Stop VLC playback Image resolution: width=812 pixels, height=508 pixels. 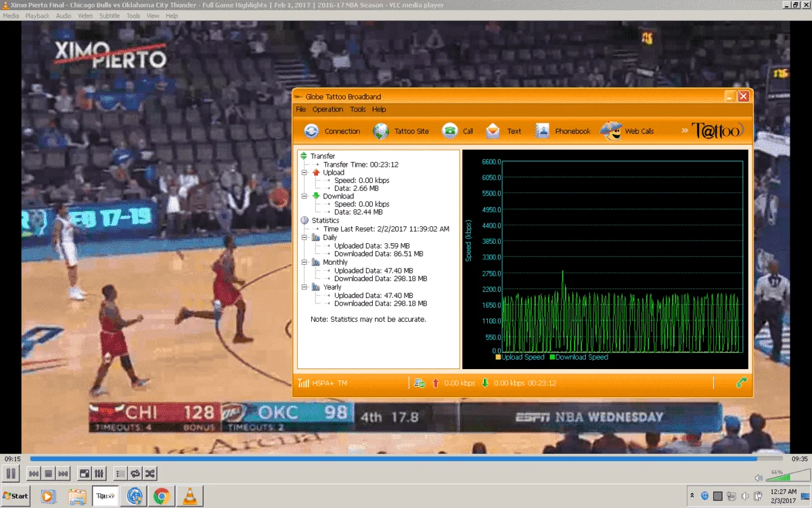(48, 473)
